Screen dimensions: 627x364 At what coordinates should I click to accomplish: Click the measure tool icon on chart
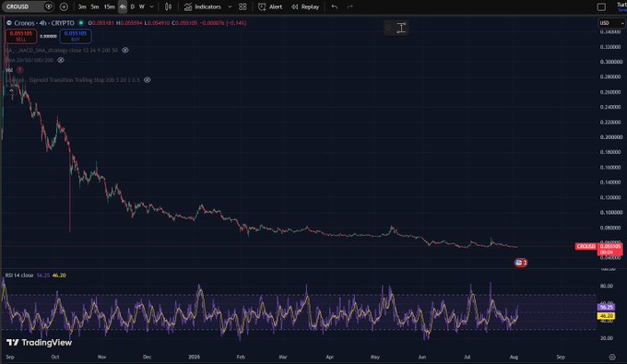401,28
